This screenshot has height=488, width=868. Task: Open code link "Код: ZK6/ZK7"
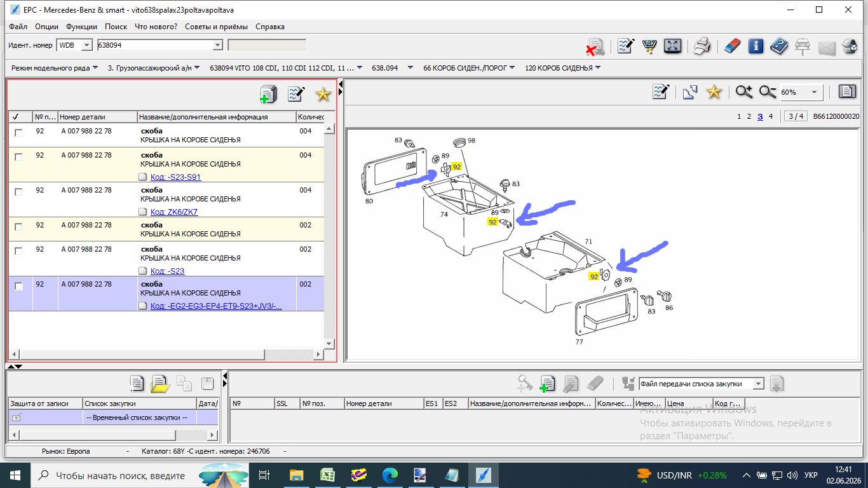click(x=174, y=212)
